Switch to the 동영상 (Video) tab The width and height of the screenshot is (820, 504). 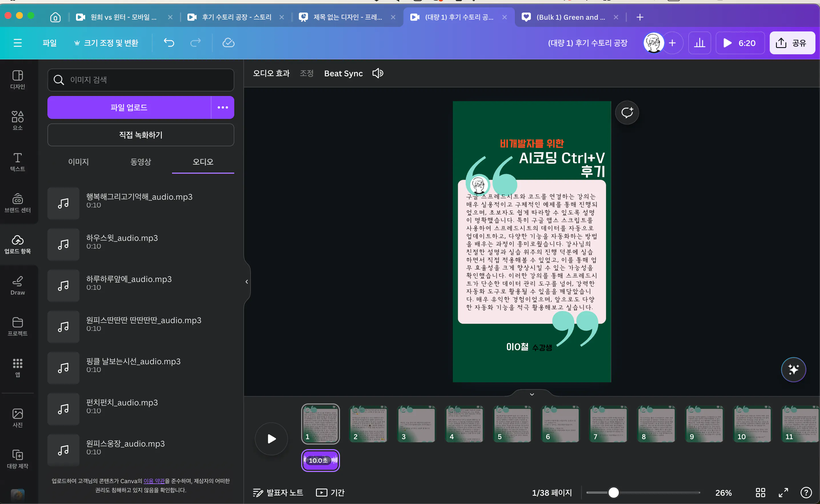click(141, 162)
